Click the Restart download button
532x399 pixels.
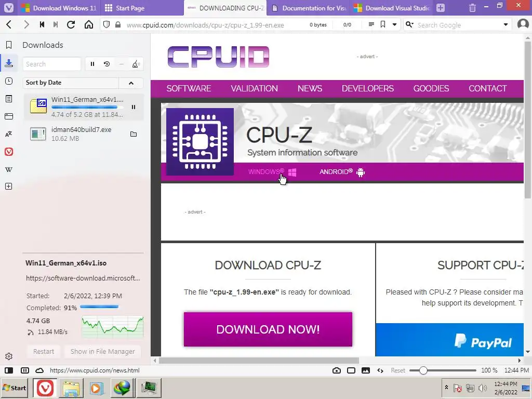(x=44, y=352)
